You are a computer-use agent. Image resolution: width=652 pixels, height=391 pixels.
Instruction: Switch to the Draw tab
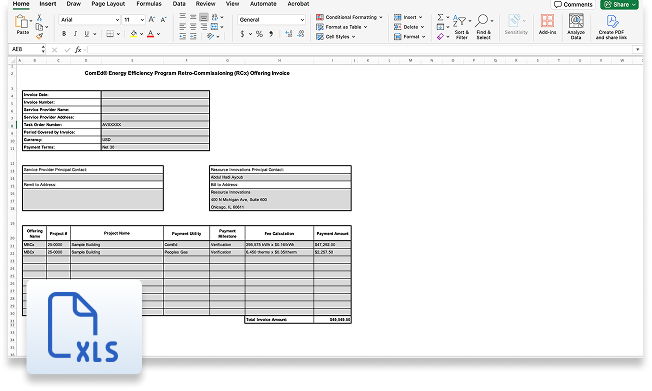(x=74, y=4)
